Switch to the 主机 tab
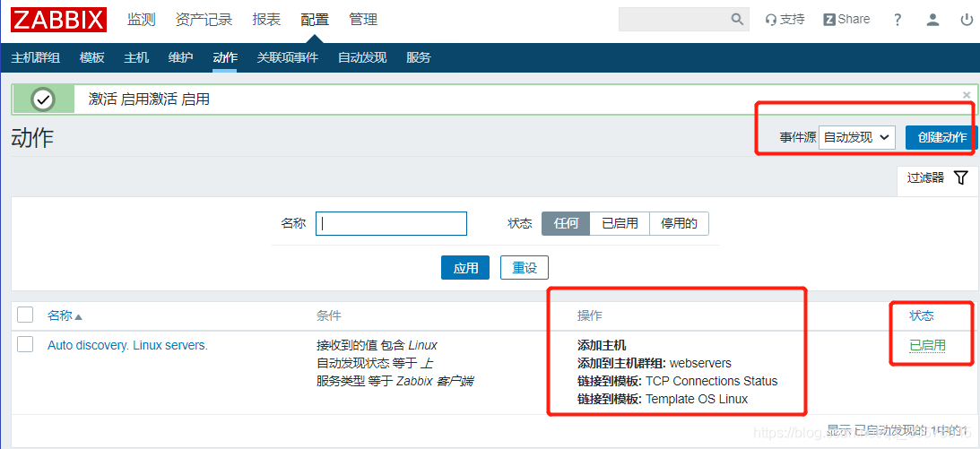The height and width of the screenshot is (449, 980). click(x=136, y=58)
